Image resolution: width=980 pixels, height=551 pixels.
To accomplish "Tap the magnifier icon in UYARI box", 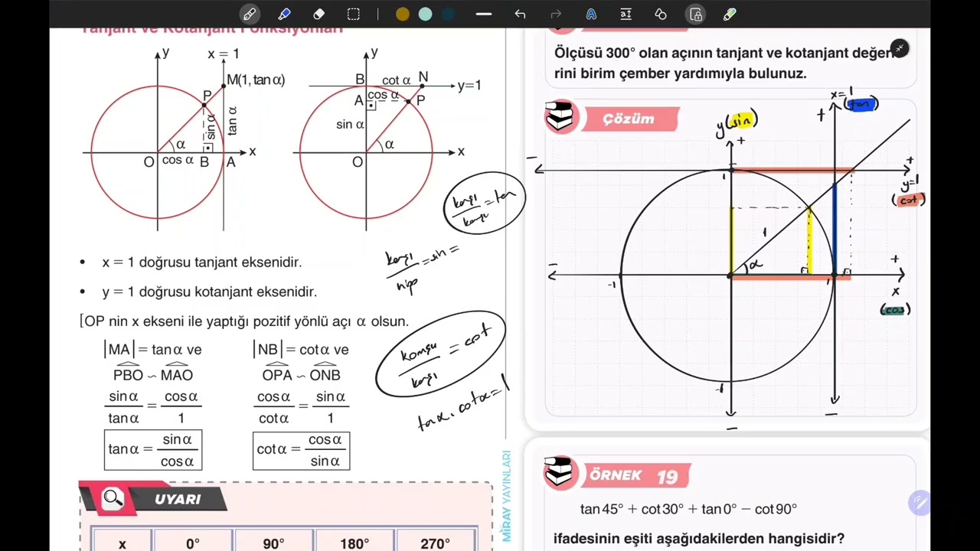I will [x=113, y=499].
